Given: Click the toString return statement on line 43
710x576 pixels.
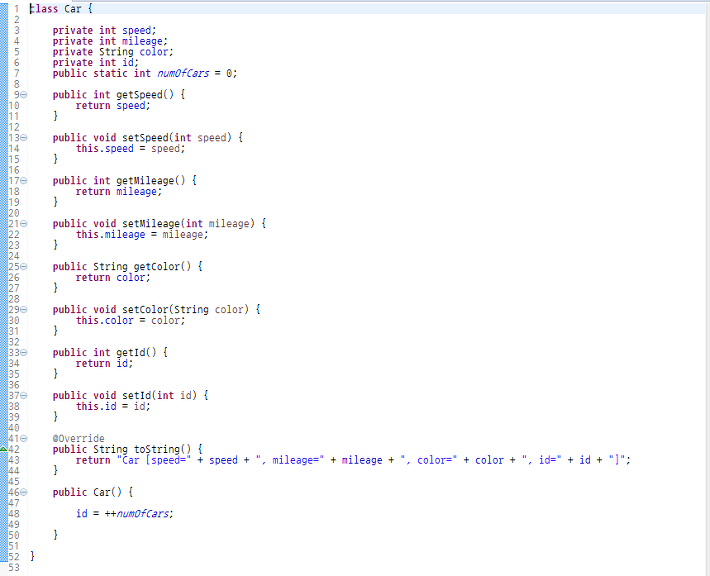Looking at the screenshot, I should coord(353,460).
